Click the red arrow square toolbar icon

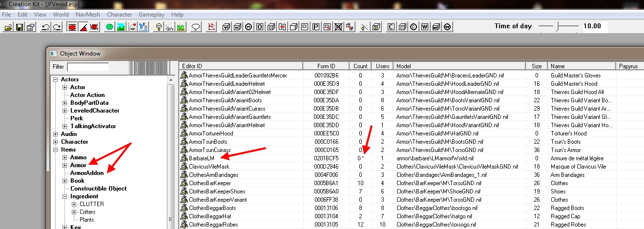pyautogui.click(x=327, y=27)
